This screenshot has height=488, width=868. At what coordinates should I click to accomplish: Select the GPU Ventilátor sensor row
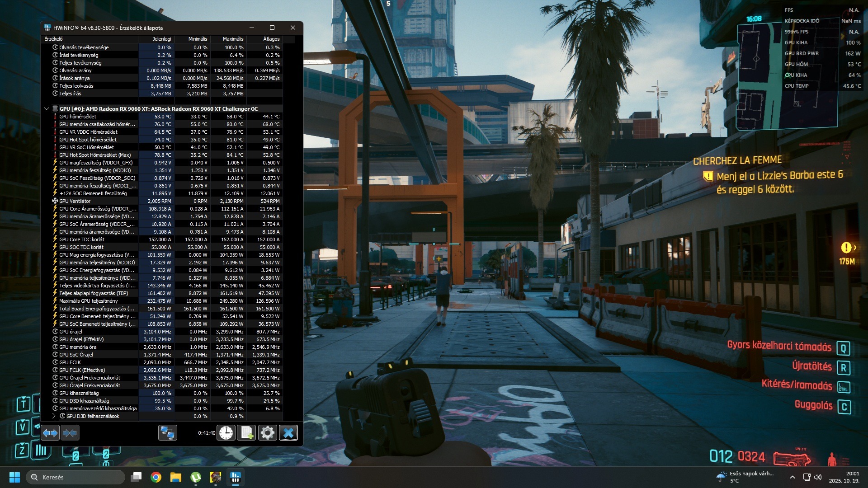[x=75, y=201]
